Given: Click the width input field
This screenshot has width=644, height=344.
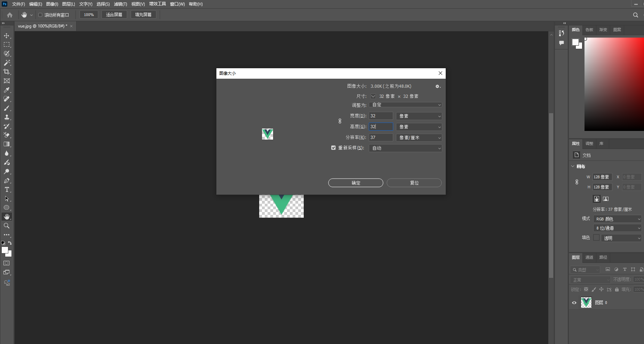Looking at the screenshot, I should pos(381,116).
